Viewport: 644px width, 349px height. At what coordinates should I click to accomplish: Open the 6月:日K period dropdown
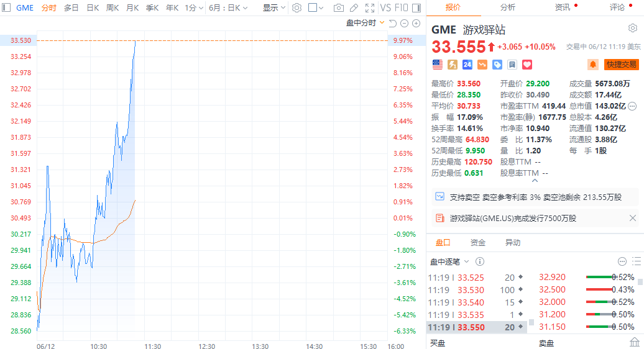tap(228, 8)
